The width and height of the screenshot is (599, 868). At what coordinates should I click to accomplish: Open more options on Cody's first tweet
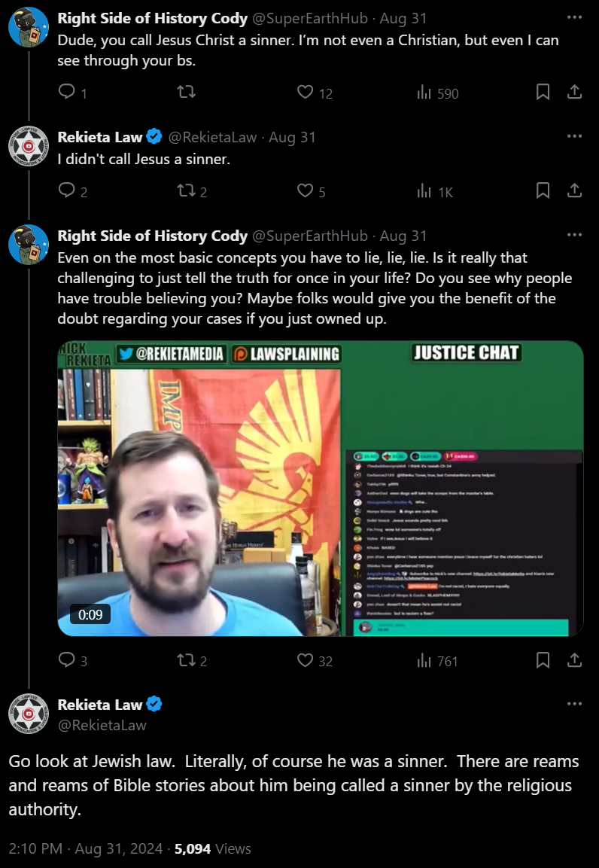pos(575,17)
